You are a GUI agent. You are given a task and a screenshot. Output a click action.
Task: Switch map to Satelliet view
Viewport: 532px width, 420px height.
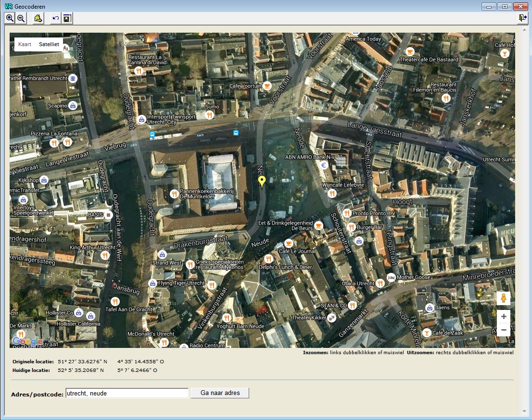49,44
